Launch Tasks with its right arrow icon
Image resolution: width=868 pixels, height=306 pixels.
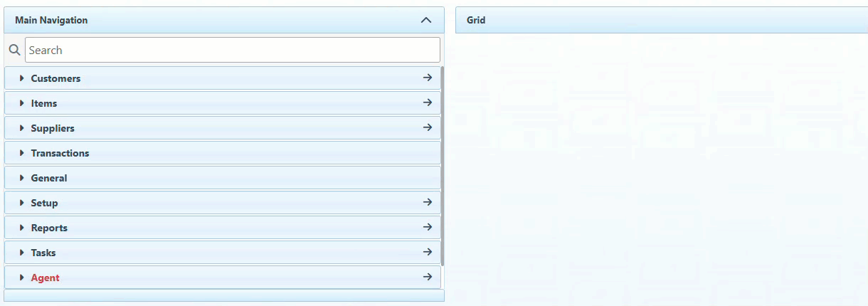click(427, 252)
